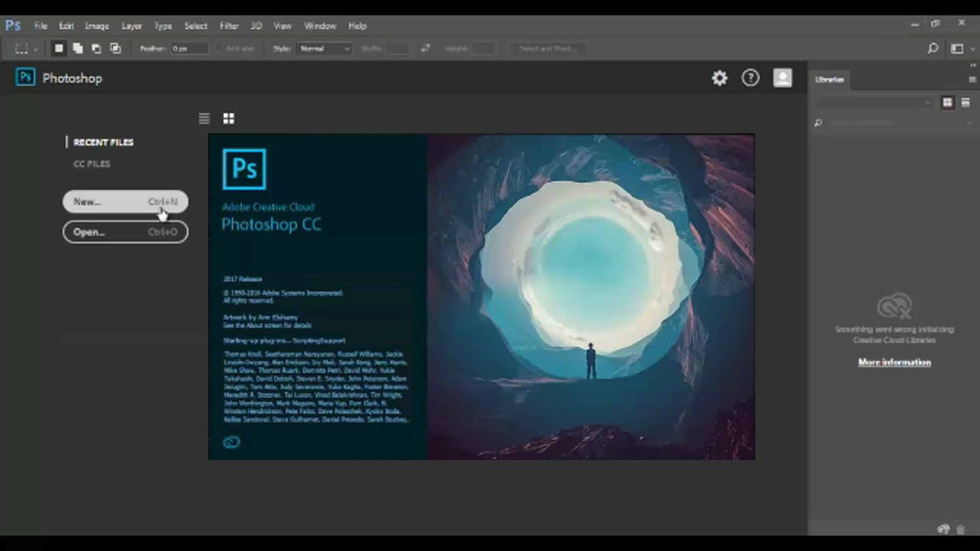Open the File menu
The image size is (980, 551).
click(41, 26)
